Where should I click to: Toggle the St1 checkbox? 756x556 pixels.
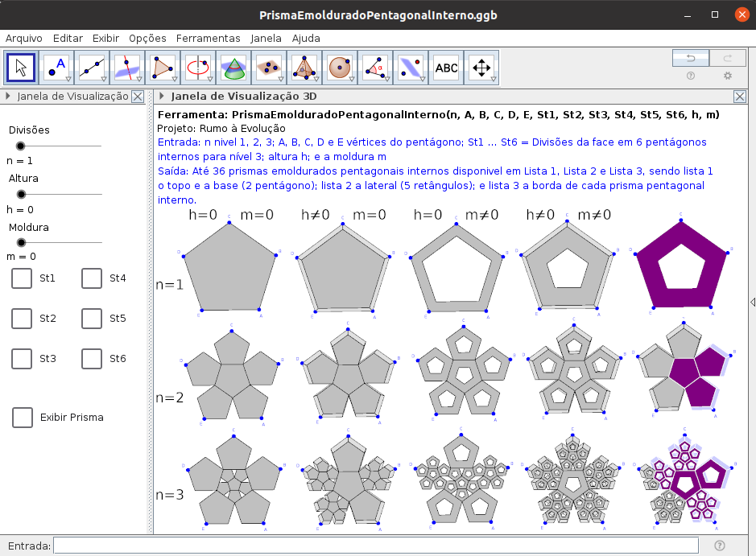tap(22, 278)
